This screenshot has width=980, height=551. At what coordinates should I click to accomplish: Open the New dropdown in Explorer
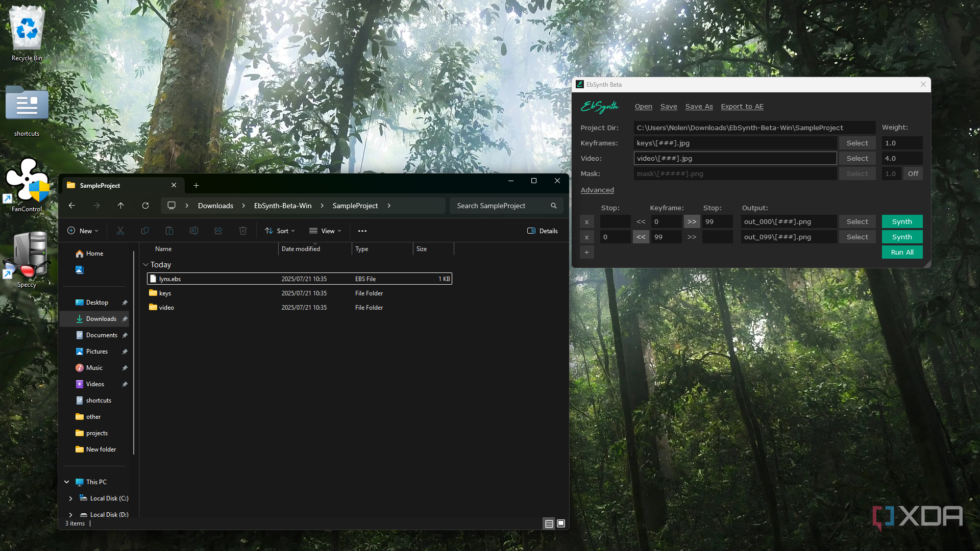[83, 231]
